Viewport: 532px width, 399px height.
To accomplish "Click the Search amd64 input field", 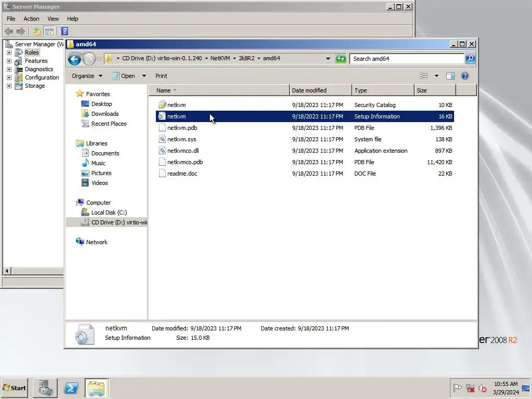I will (407, 59).
